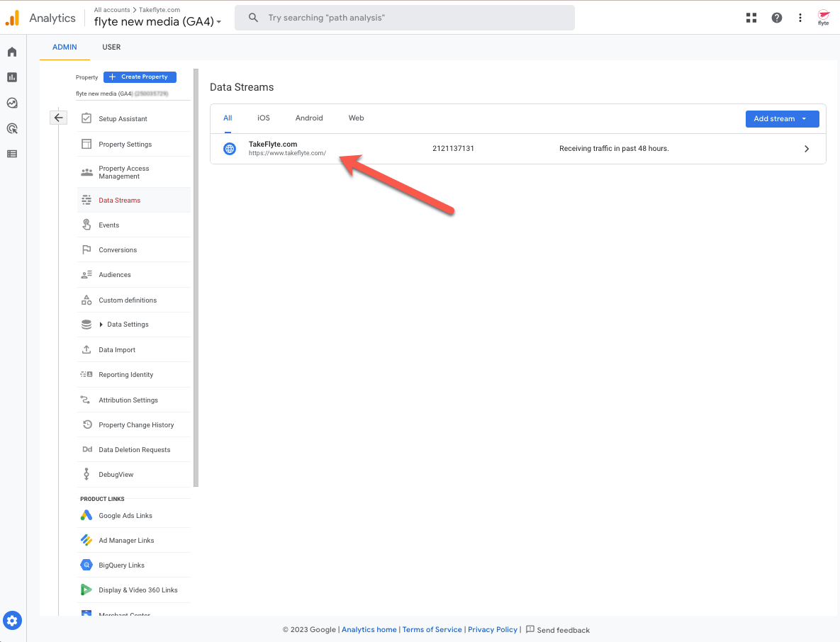Image resolution: width=840 pixels, height=642 pixels.
Task: Open the Audiences menu item
Action: [134, 275]
